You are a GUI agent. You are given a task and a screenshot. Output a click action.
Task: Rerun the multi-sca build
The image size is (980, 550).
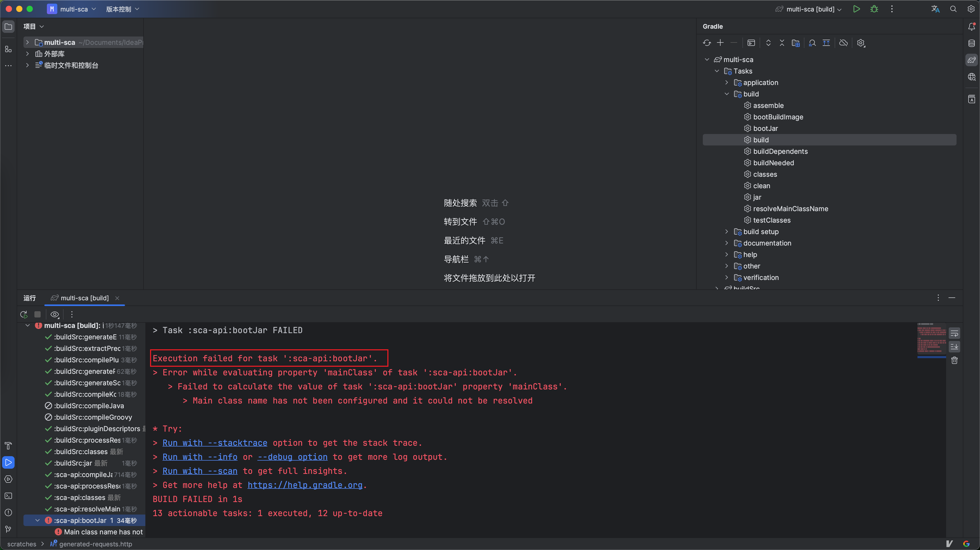click(24, 314)
